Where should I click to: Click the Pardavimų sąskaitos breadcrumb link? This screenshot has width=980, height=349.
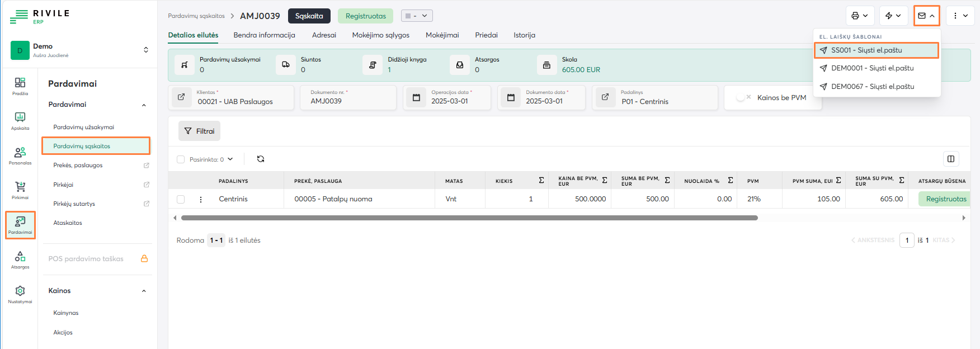click(x=196, y=16)
